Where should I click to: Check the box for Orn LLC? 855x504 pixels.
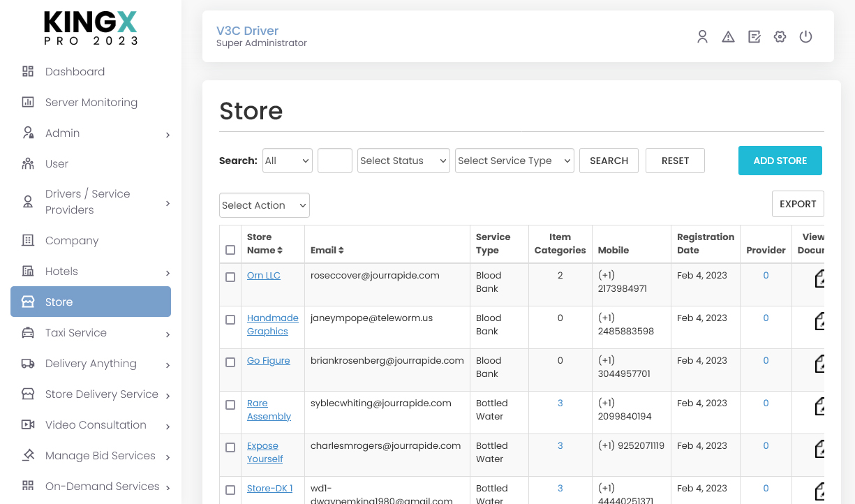(x=230, y=277)
